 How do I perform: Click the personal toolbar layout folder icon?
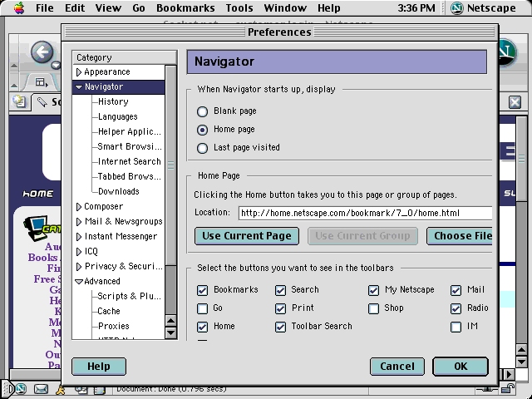click(42, 82)
